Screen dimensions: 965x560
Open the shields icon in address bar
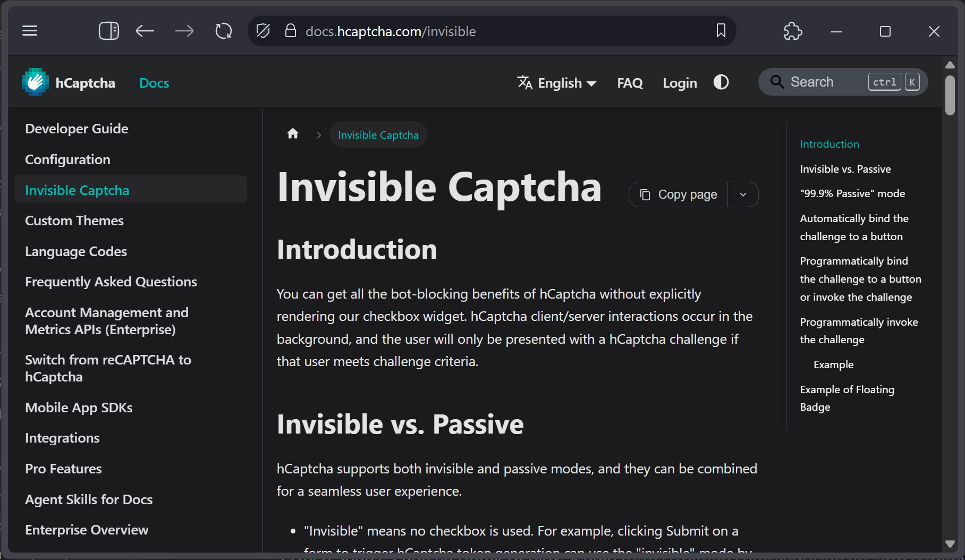(x=263, y=31)
